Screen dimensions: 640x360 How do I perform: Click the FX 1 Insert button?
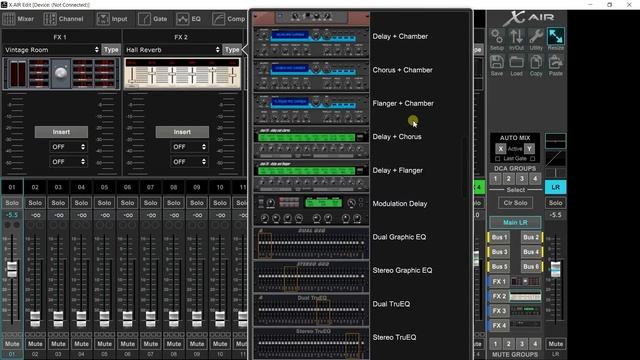[x=61, y=132]
